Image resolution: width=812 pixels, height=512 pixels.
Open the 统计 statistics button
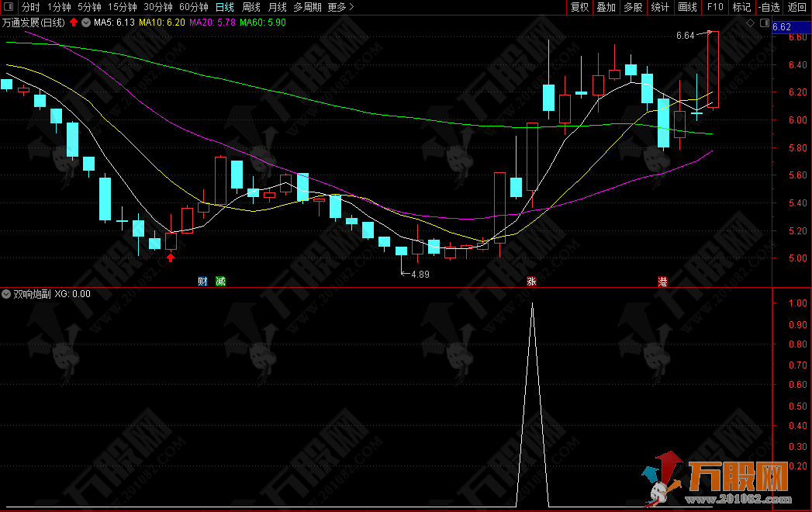tap(660, 7)
